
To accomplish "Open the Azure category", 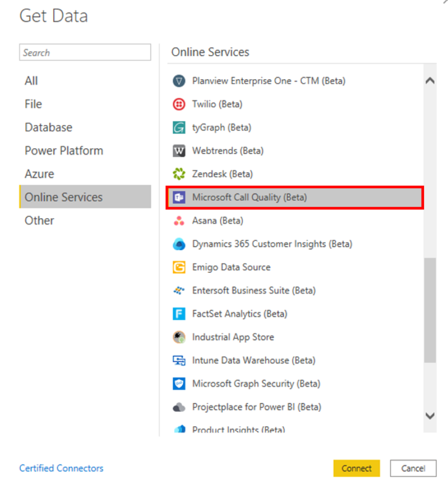I will [x=39, y=174].
